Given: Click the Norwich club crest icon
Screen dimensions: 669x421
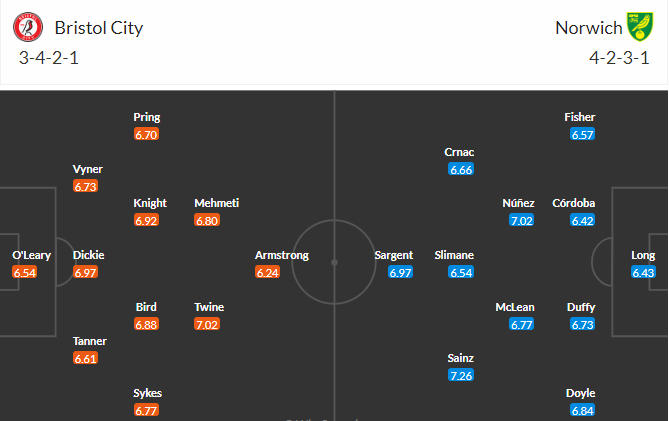Looking at the screenshot, I should coord(640,27).
